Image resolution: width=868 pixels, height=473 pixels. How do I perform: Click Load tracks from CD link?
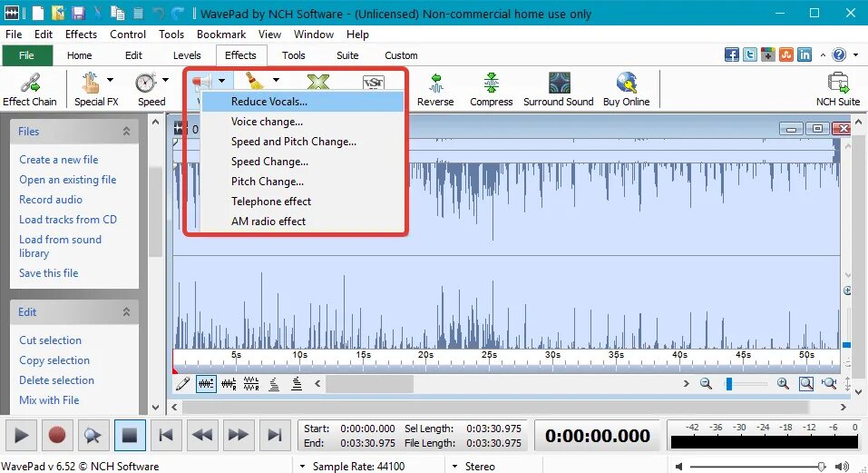pos(68,220)
